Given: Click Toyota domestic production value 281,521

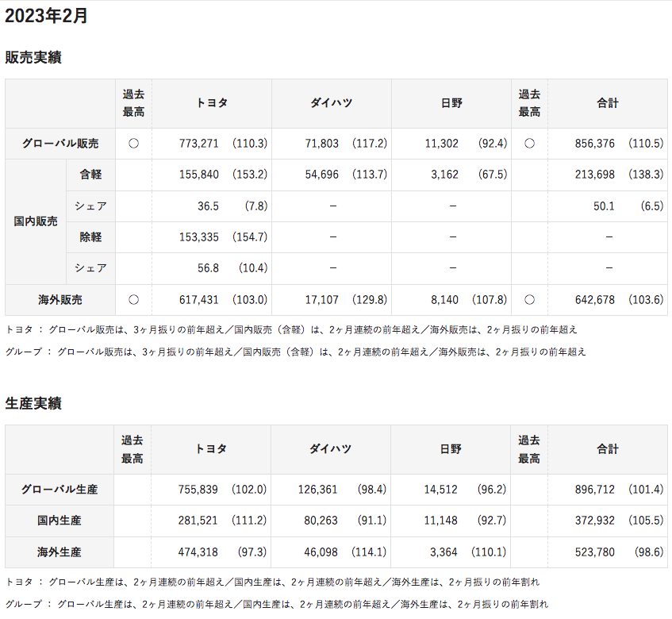Looking at the screenshot, I should pos(198,521).
